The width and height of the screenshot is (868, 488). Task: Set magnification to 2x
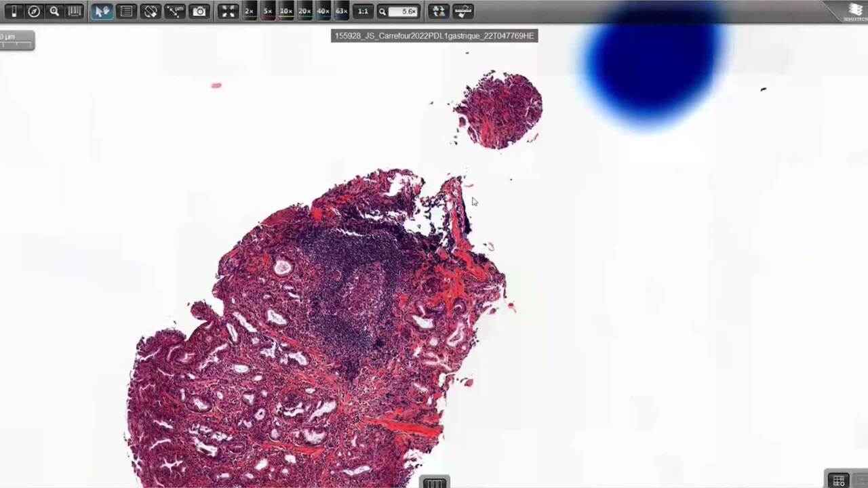(250, 12)
